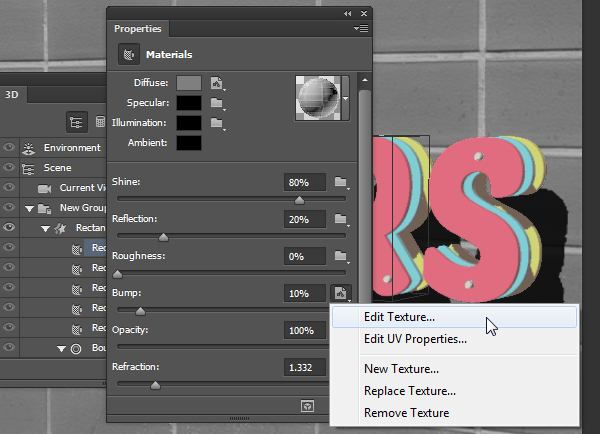This screenshot has height=434, width=600.
Task: Open the Properties panel flyout menu
Action: pos(360,29)
